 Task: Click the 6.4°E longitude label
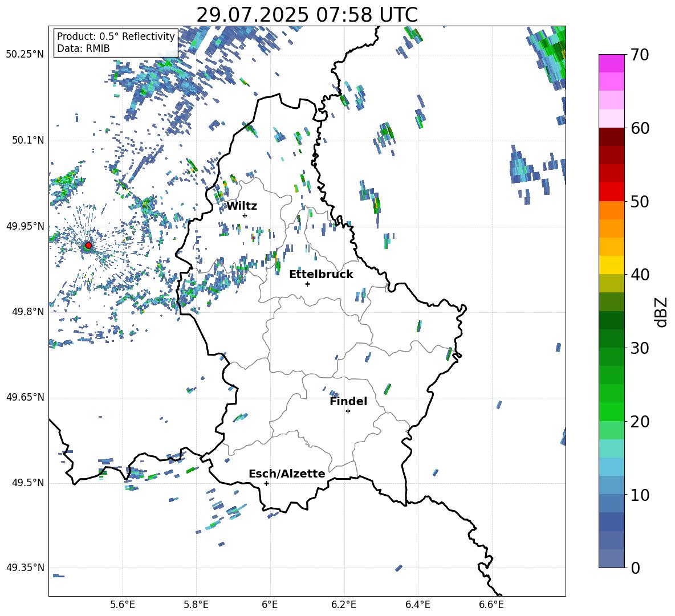(x=417, y=605)
